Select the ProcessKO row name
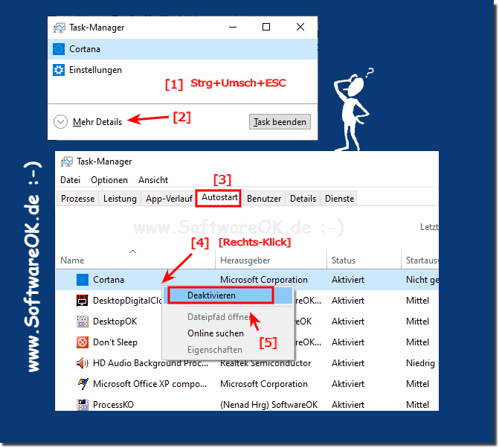499x448 pixels. [x=113, y=405]
